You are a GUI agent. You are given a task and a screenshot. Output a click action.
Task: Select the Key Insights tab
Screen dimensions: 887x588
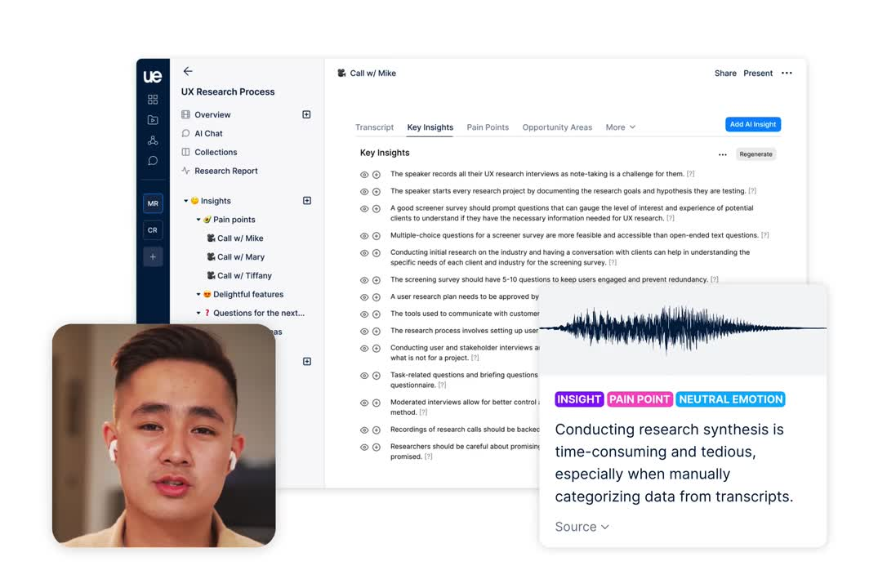[430, 127]
